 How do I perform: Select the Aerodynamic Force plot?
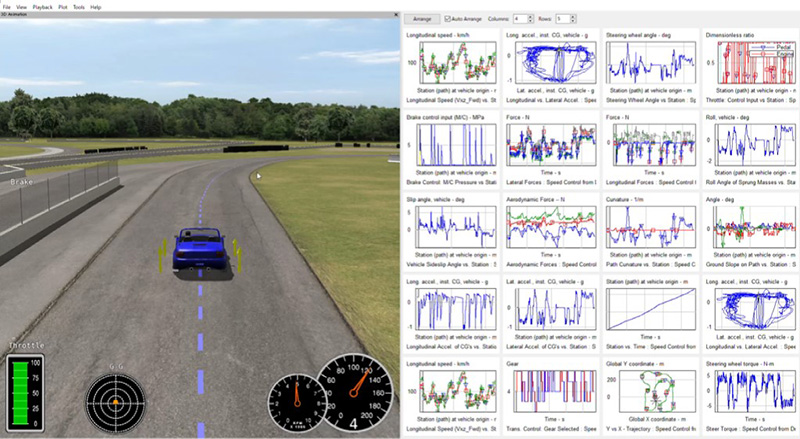pos(550,228)
